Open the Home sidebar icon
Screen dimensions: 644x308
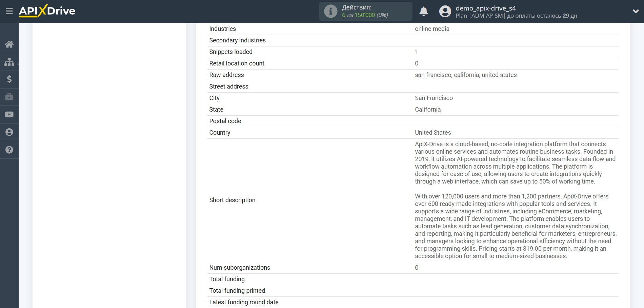(x=9, y=44)
